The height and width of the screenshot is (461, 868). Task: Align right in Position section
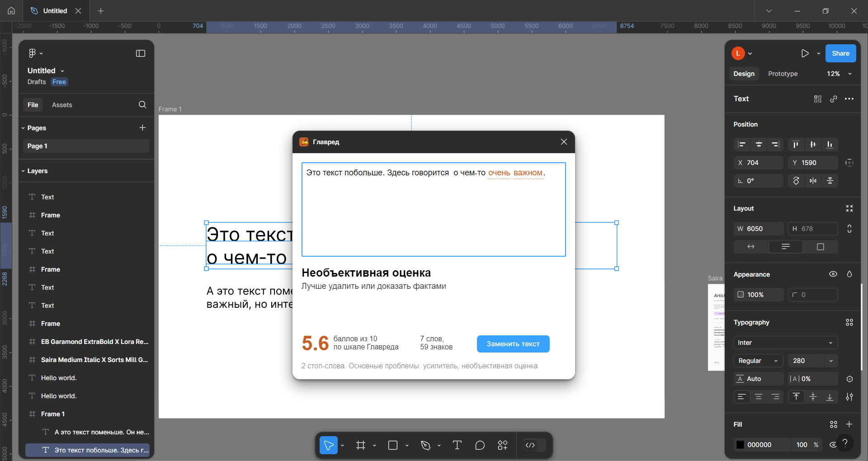coord(775,145)
